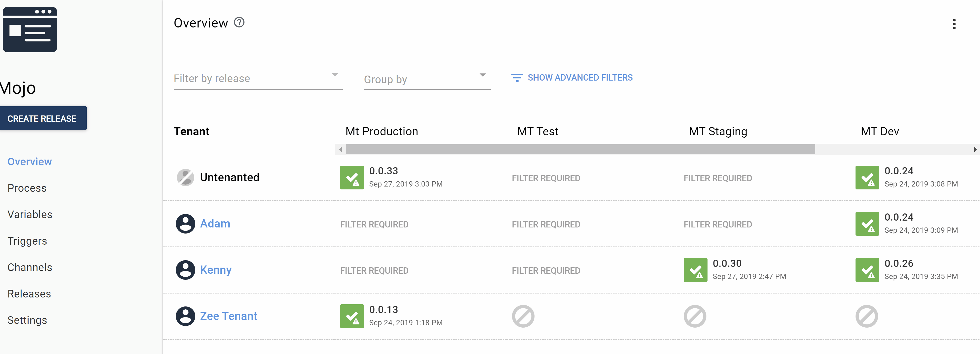Select the Settings navigation item

(x=27, y=320)
